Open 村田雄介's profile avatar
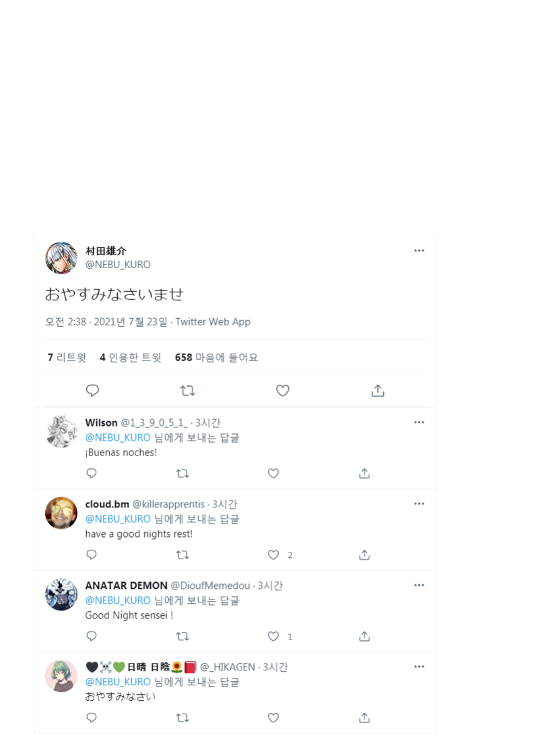 [x=61, y=258]
